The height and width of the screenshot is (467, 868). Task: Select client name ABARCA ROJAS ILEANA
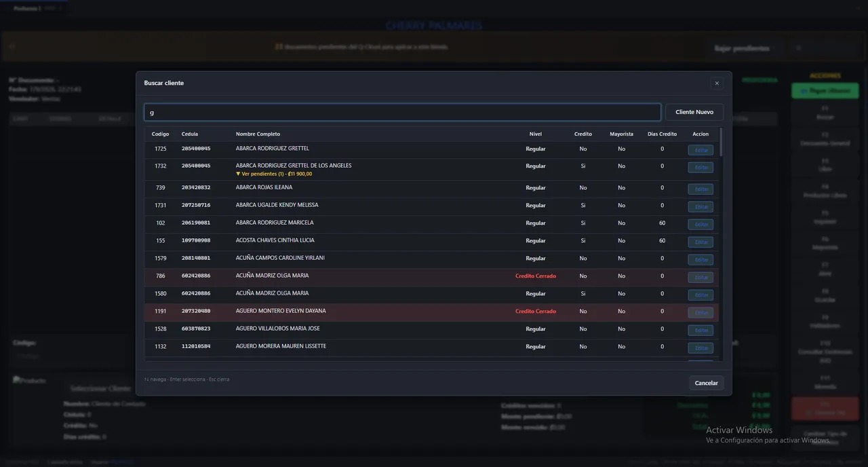tap(264, 187)
